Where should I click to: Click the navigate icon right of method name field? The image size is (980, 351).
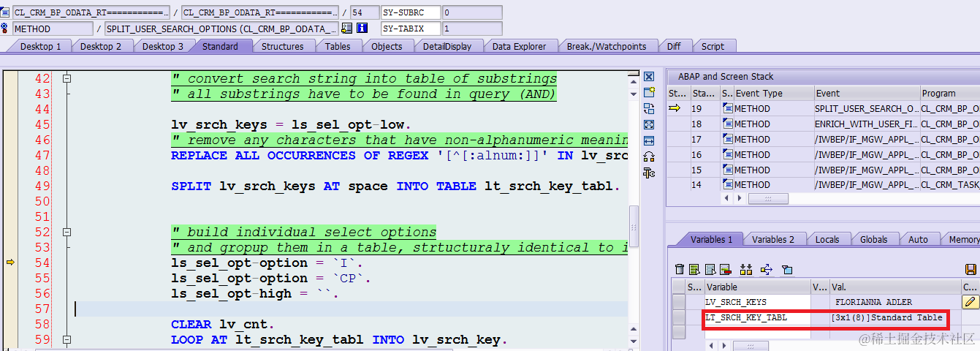349,29
